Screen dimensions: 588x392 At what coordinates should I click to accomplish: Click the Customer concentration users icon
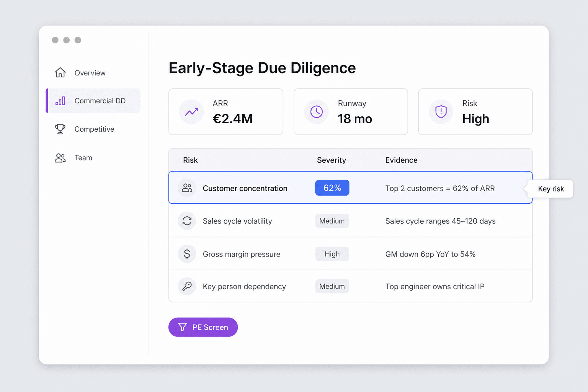pos(187,188)
